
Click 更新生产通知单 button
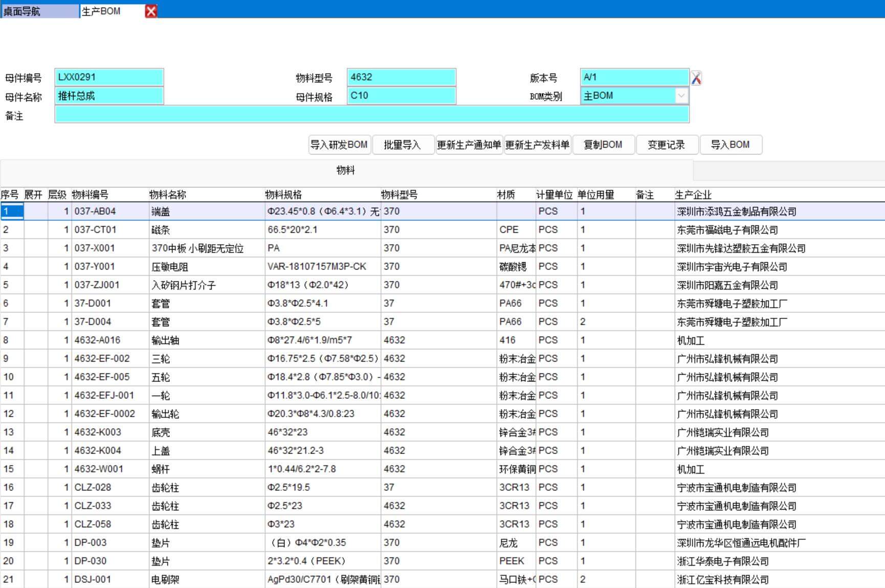tap(469, 145)
